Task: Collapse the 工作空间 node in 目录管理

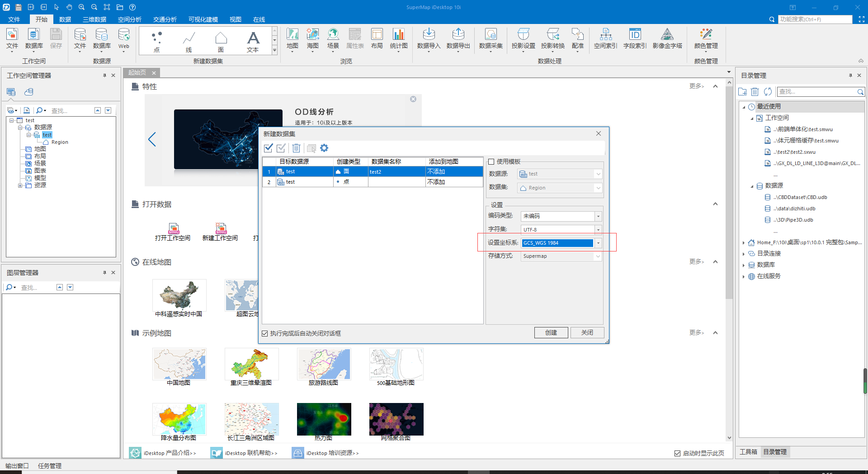Action: tap(752, 118)
